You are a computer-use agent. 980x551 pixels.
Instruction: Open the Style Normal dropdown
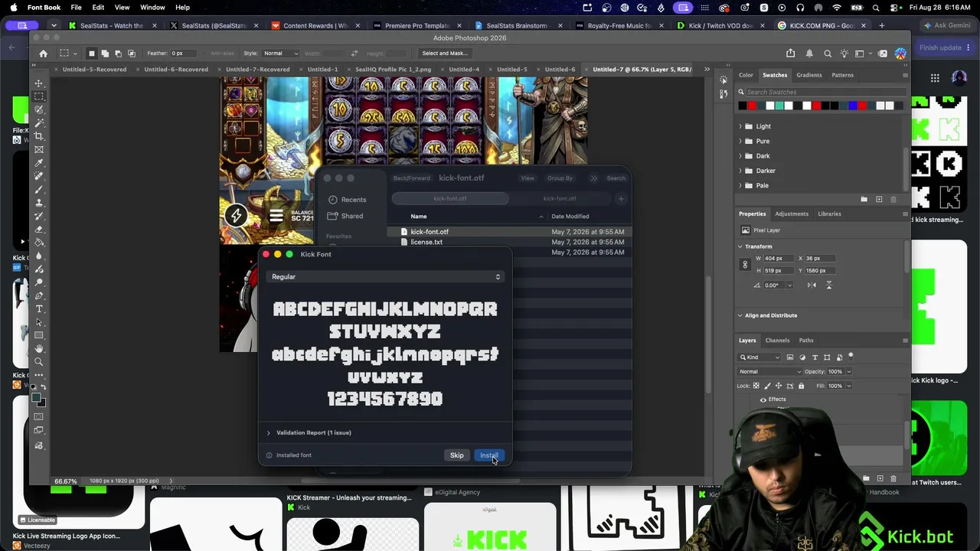(x=280, y=54)
